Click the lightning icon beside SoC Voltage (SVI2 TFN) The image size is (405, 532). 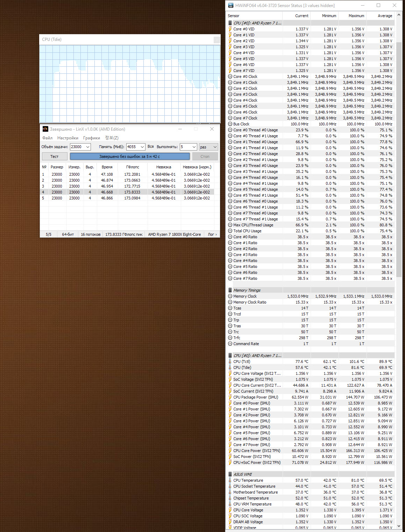230,379
